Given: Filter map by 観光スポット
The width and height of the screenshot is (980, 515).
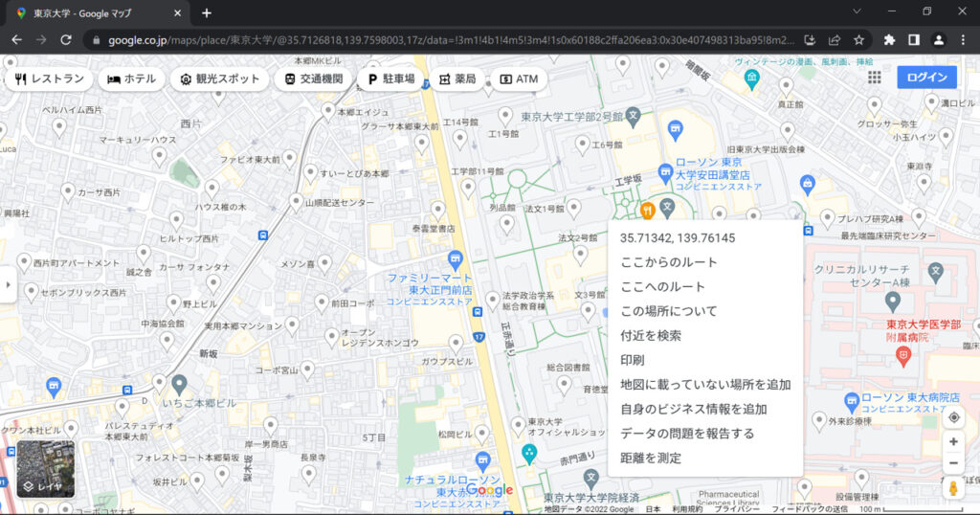Looking at the screenshot, I should coord(219,78).
